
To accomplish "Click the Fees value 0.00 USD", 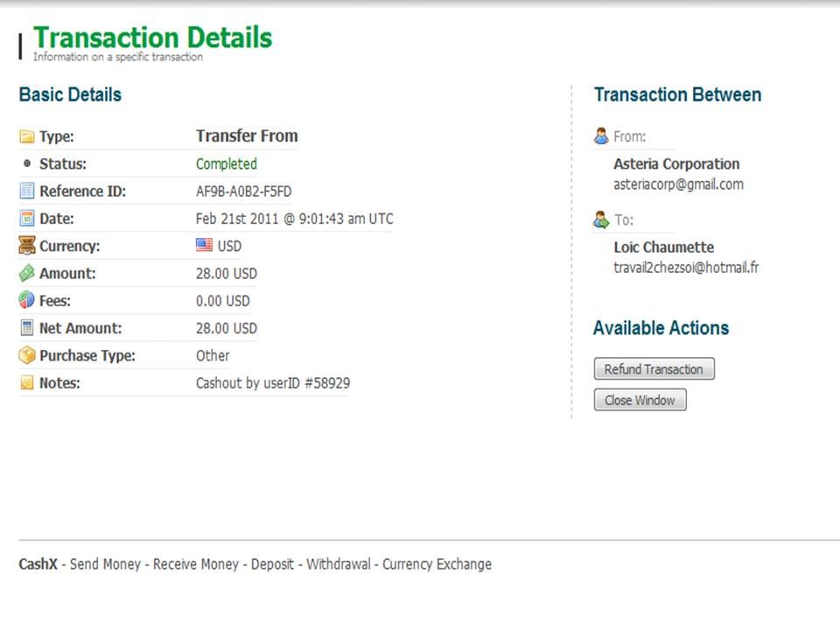I will point(223,300).
